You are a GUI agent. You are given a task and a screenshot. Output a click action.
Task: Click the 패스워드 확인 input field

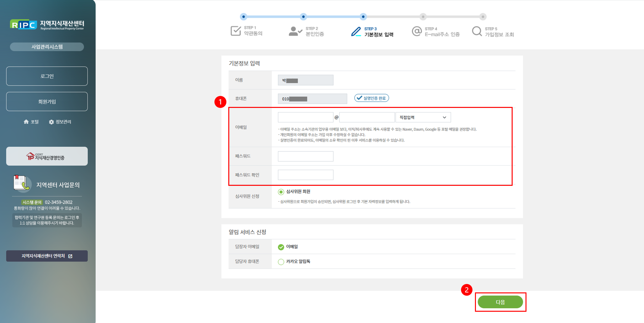tap(305, 175)
